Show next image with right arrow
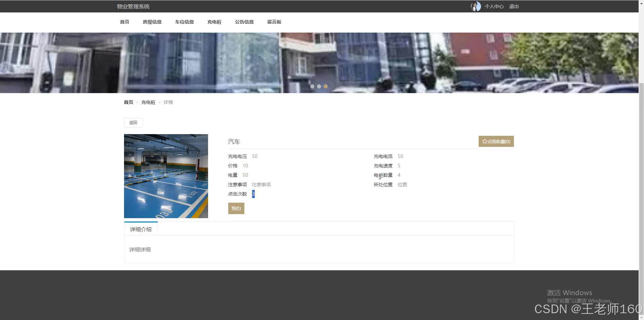Viewport: 644px width, 320px height. click(x=197, y=176)
